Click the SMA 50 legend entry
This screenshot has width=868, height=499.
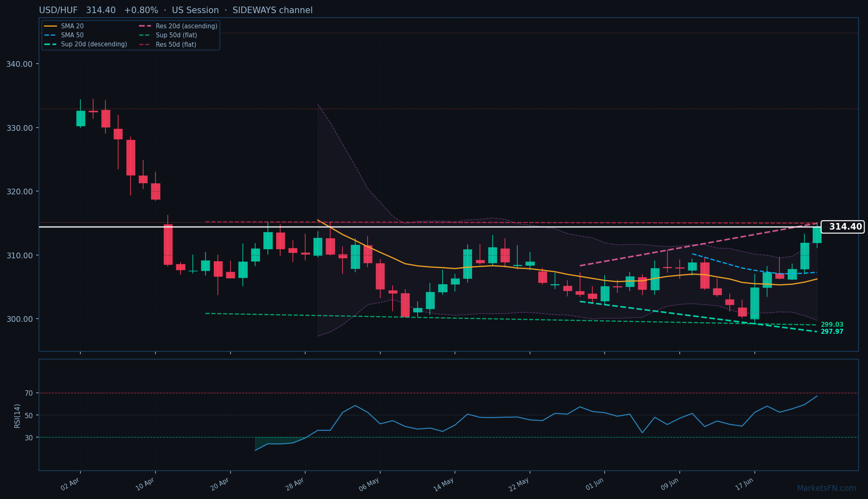(64, 35)
